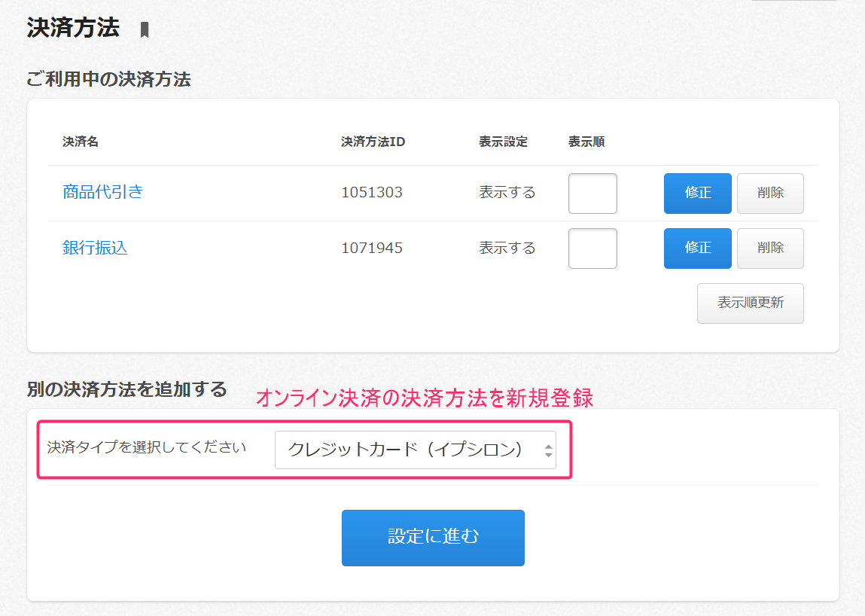Click the 表示順更新 button
This screenshot has width=865, height=616.
point(750,303)
